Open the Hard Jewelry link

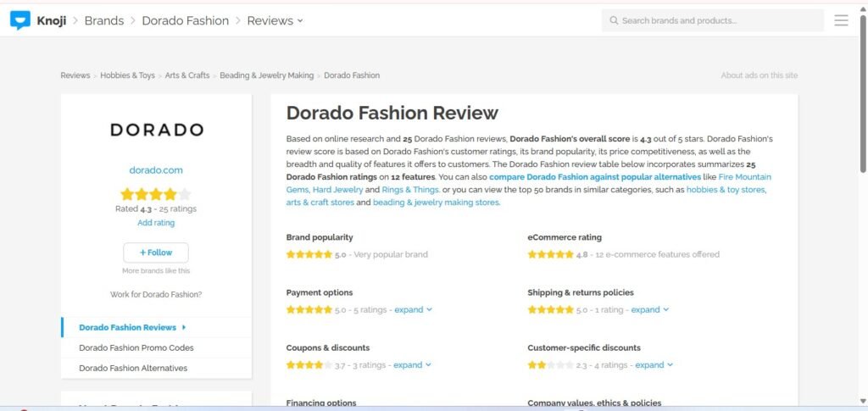[337, 190]
